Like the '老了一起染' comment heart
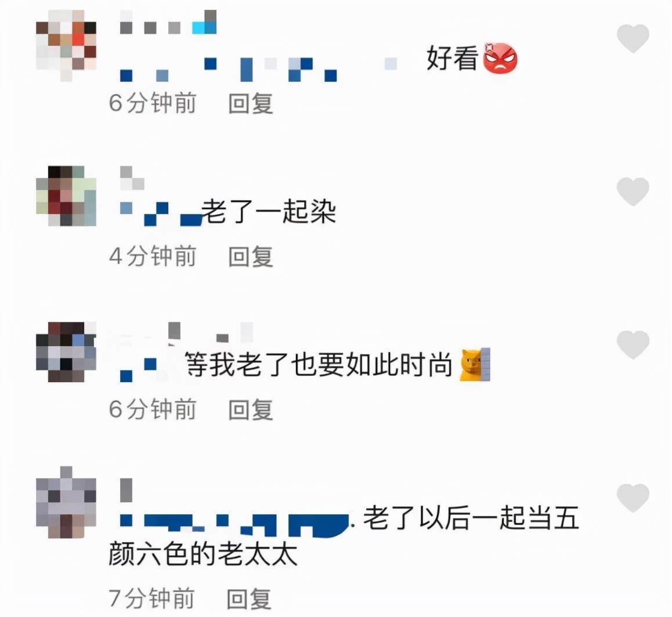 633,191
